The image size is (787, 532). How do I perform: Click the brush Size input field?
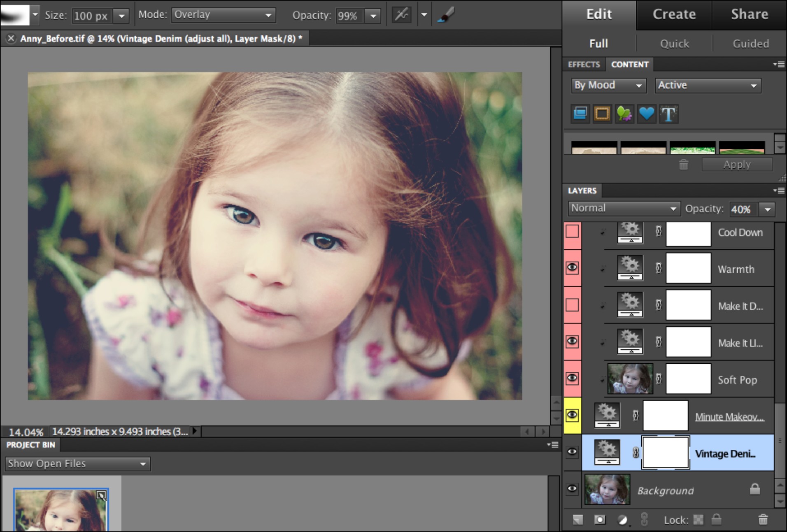click(x=92, y=16)
